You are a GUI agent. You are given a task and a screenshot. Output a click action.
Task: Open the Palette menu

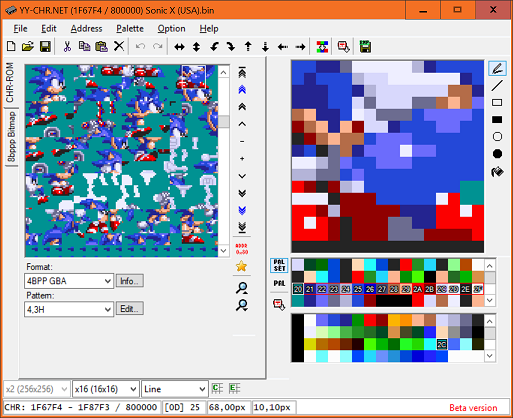click(130, 29)
